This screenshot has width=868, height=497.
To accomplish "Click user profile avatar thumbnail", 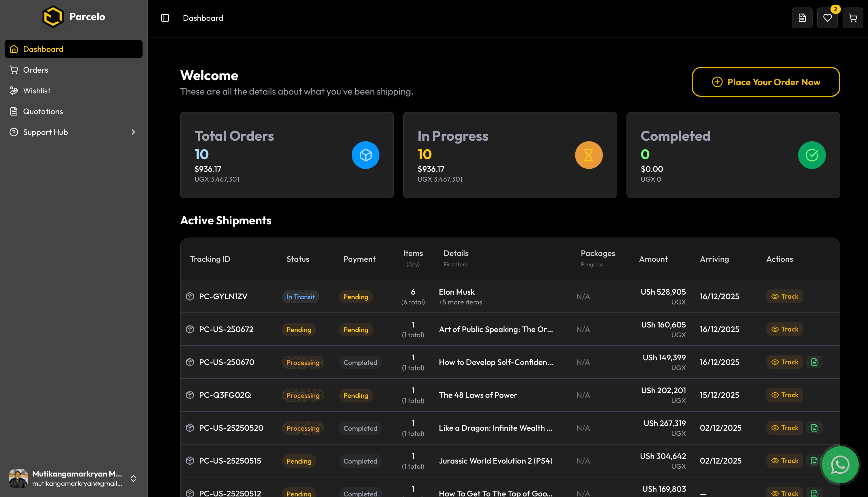I will click(x=18, y=478).
